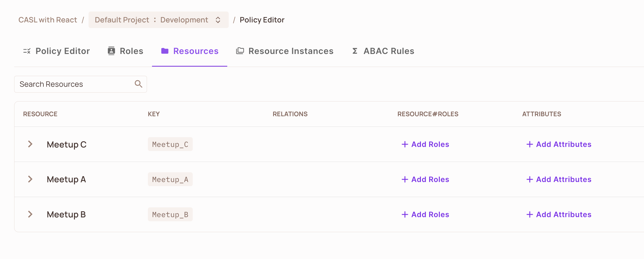Expand the Meetup C resource row
The image size is (644, 259).
coord(30,144)
